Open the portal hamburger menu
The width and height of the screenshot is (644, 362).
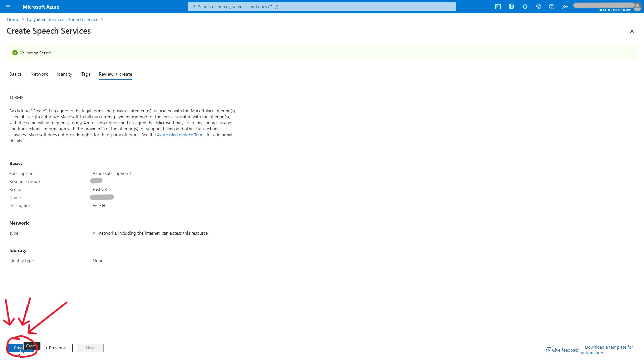pos(8,7)
